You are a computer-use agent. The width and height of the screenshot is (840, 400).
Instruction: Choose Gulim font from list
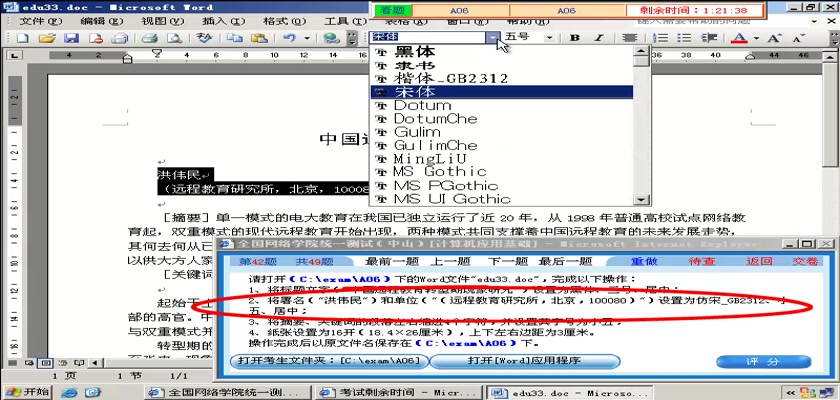pyautogui.click(x=501, y=132)
